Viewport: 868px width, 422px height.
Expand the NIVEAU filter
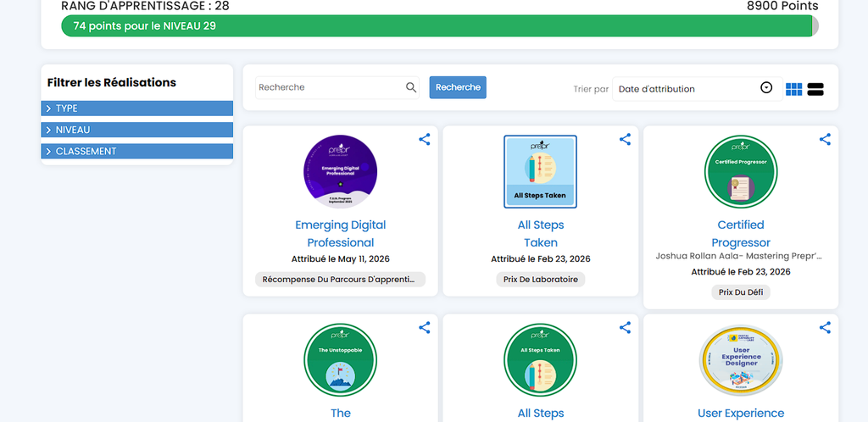click(x=136, y=130)
